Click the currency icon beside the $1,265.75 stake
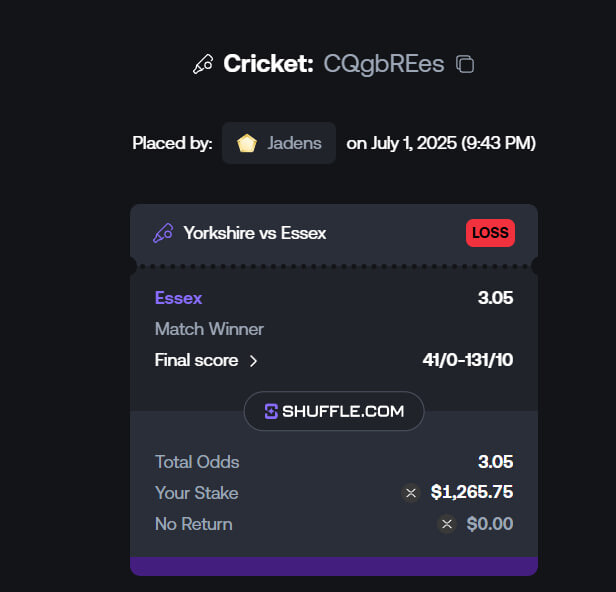Viewport: 616px width, 592px height. coord(411,493)
